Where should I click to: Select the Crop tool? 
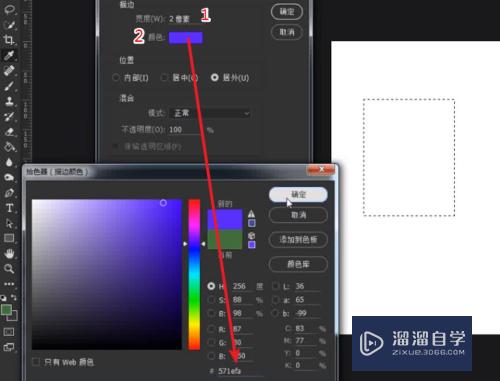click(9, 40)
